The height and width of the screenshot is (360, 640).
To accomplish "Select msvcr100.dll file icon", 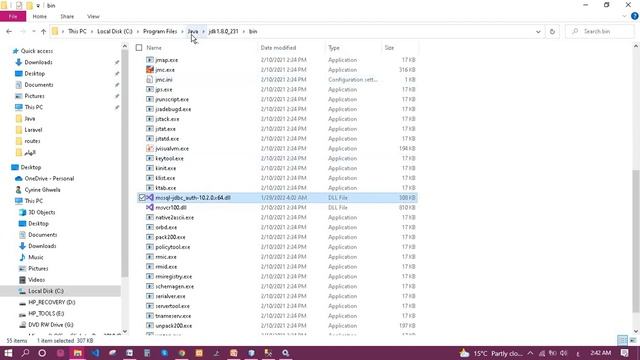I will click(150, 207).
